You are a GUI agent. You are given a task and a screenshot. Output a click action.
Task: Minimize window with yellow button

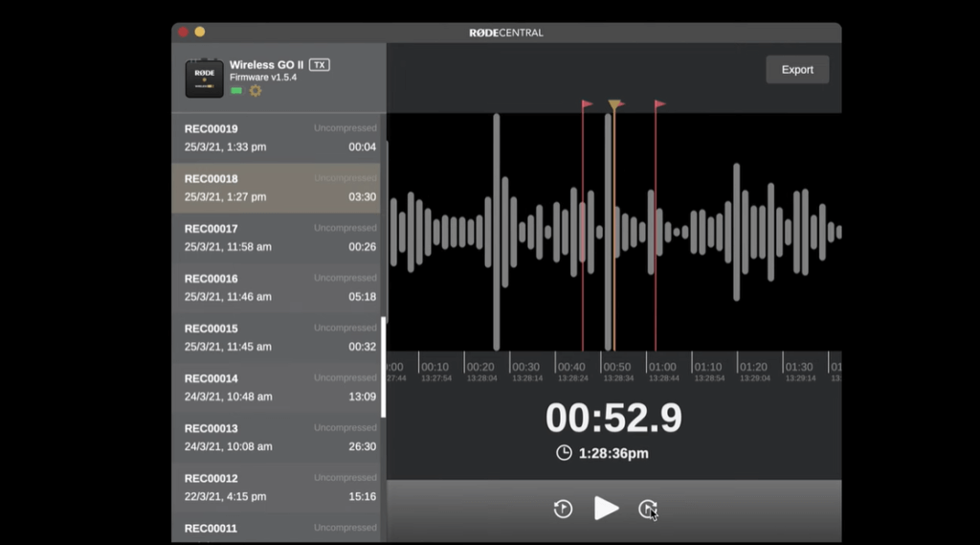[199, 32]
